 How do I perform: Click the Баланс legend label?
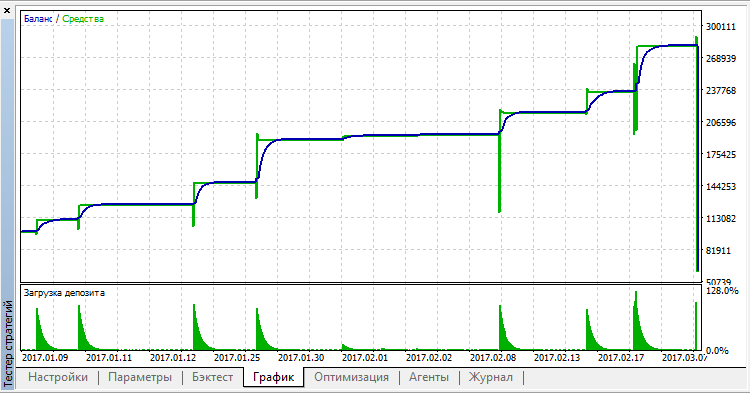pyautogui.click(x=38, y=19)
